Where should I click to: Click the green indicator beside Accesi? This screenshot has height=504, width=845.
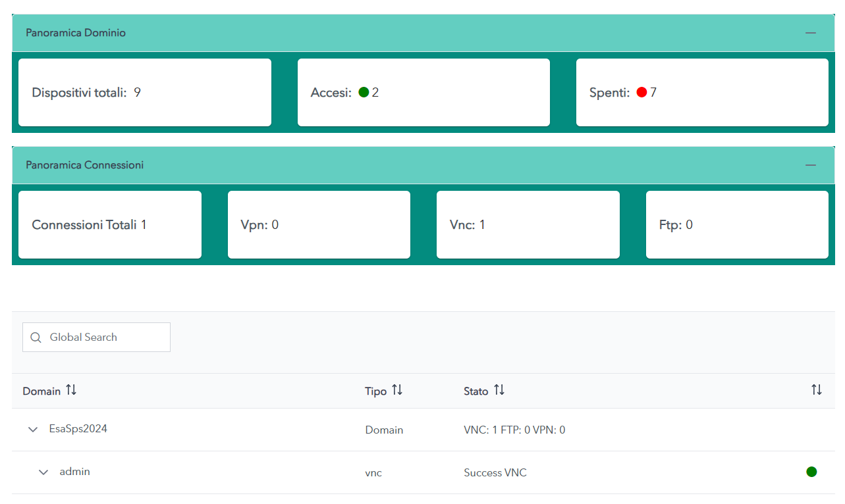pos(364,93)
